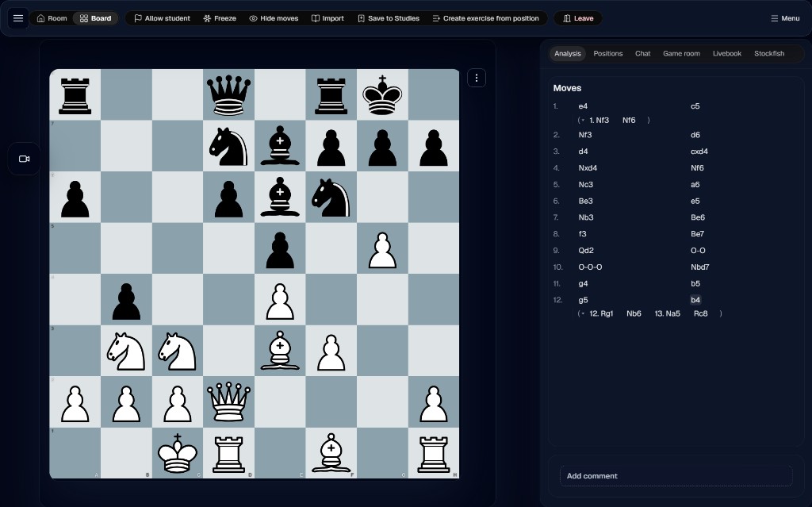Screen dimensions: 812x507
Task: Collapse the 12. Rg1 variation arrow
Action: coord(583,313)
